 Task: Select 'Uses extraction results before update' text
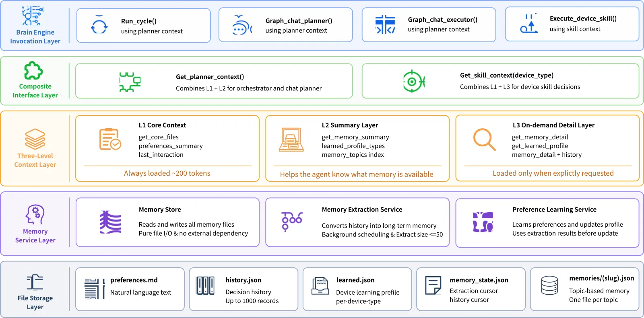click(x=565, y=233)
